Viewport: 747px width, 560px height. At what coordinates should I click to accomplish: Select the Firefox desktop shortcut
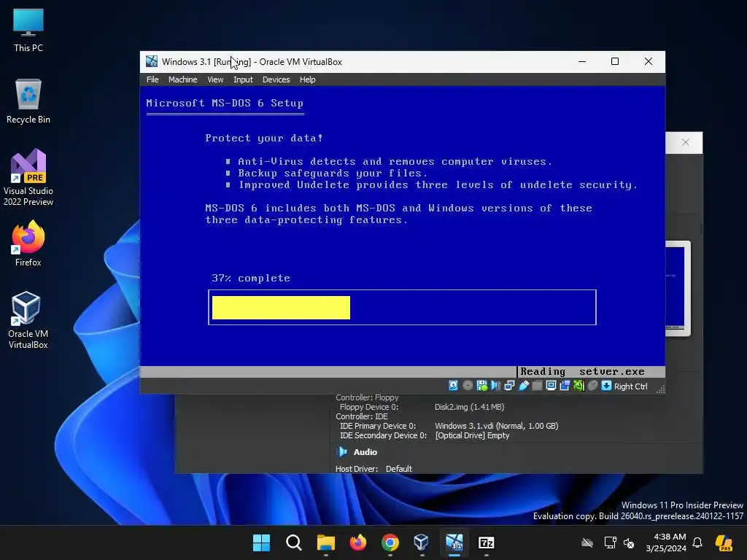28,244
